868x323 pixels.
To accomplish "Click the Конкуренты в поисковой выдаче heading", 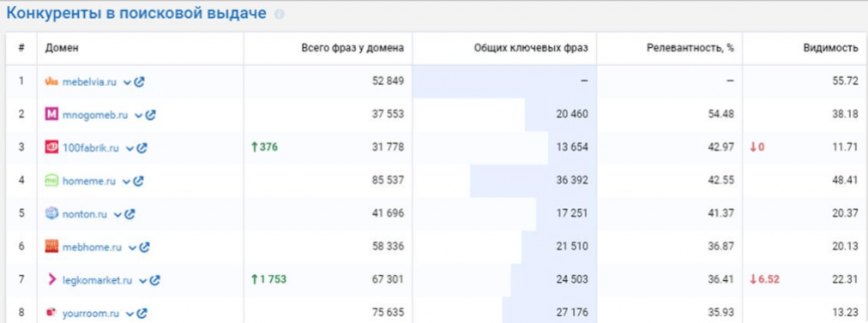I will pyautogui.click(x=136, y=14).
